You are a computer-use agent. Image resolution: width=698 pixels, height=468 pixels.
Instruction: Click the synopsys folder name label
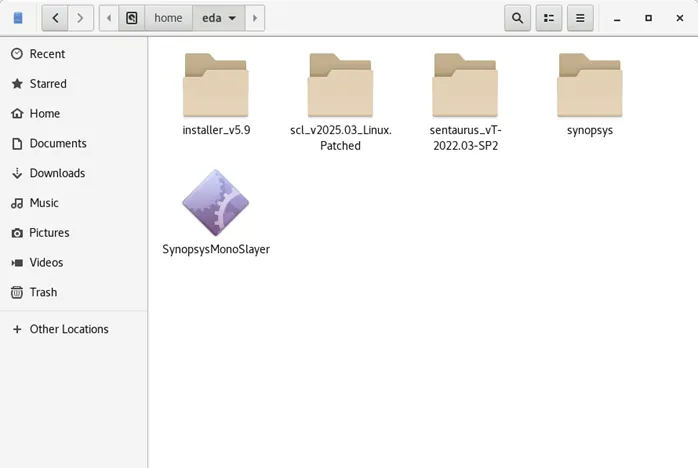pyautogui.click(x=590, y=130)
